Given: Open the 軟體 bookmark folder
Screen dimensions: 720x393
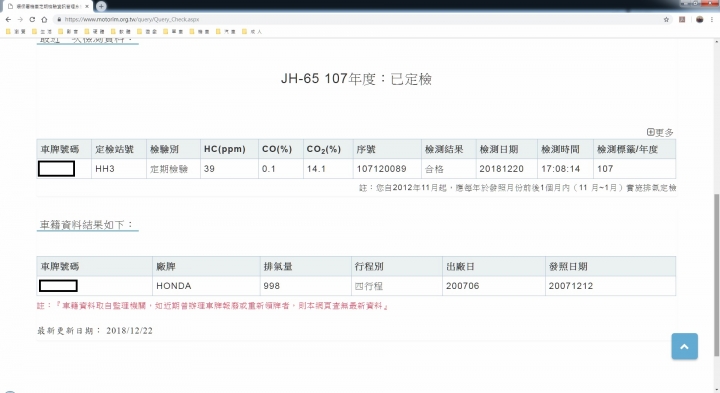Looking at the screenshot, I should (121, 32).
